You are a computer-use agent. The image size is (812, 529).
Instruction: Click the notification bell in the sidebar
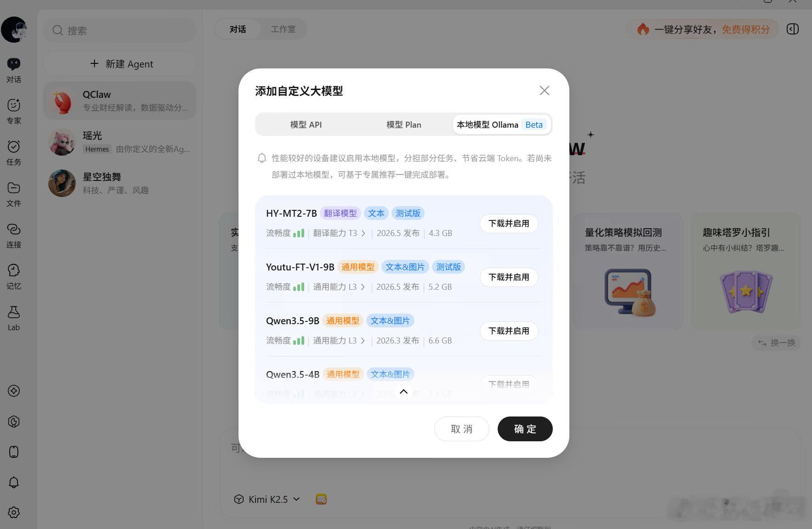click(14, 482)
